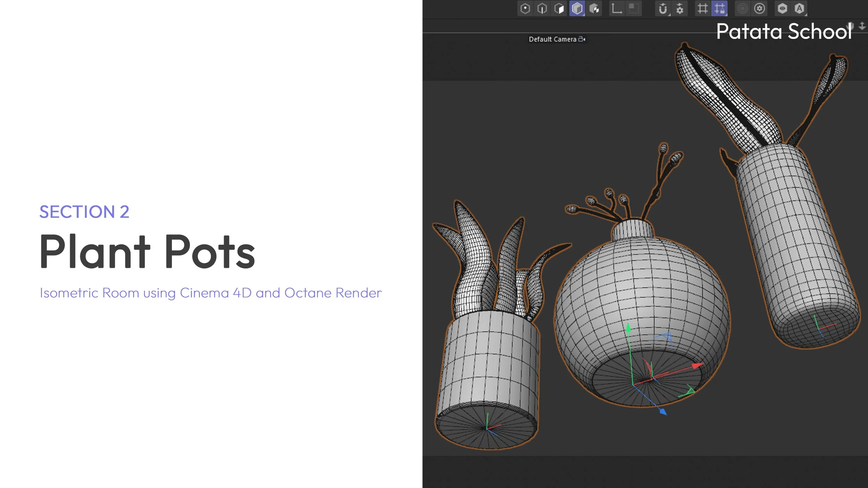Switch to Polygons mode
The height and width of the screenshot is (488, 868).
pyautogui.click(x=559, y=9)
